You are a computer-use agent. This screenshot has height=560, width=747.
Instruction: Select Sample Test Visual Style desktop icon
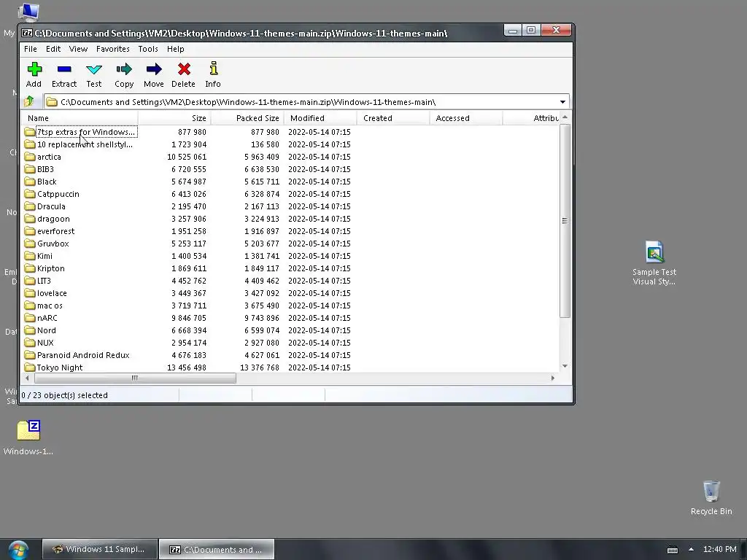tap(654, 252)
